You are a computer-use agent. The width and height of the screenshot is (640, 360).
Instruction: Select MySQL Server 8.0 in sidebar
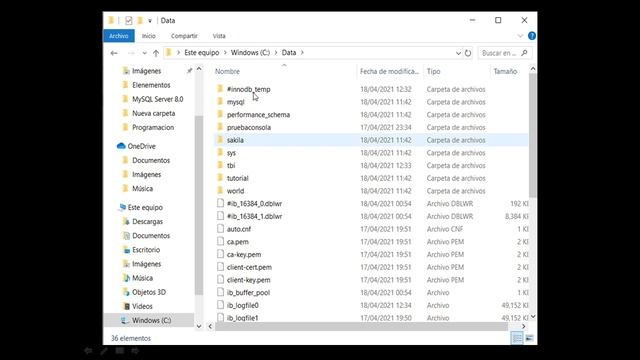coord(158,99)
